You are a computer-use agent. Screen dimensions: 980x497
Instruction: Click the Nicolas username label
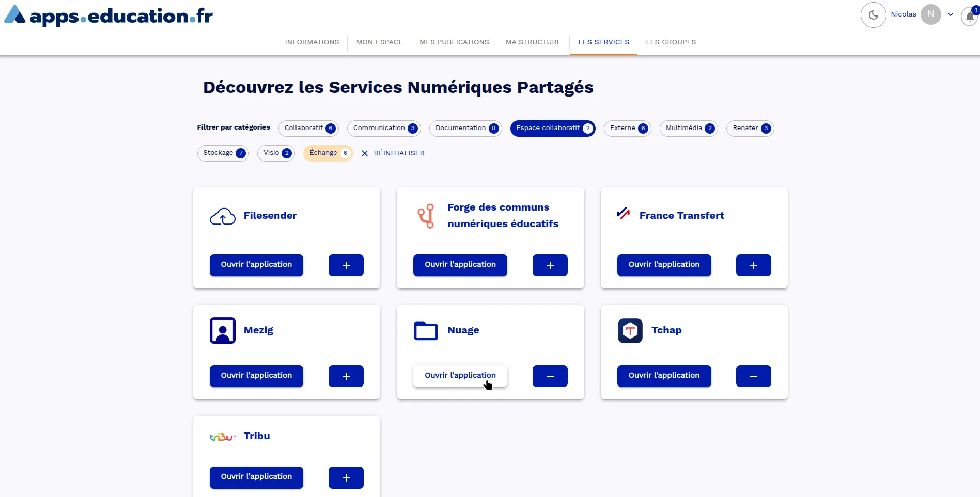[x=904, y=14]
